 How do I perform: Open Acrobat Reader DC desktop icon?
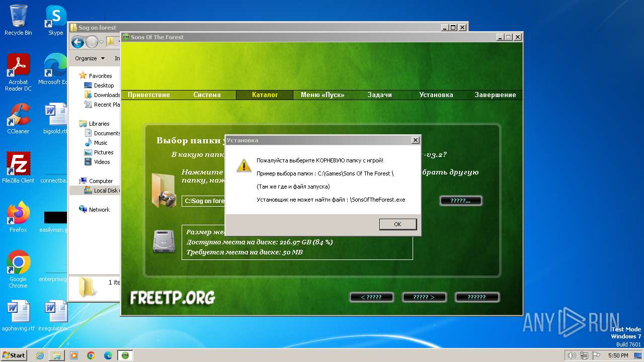(x=18, y=72)
